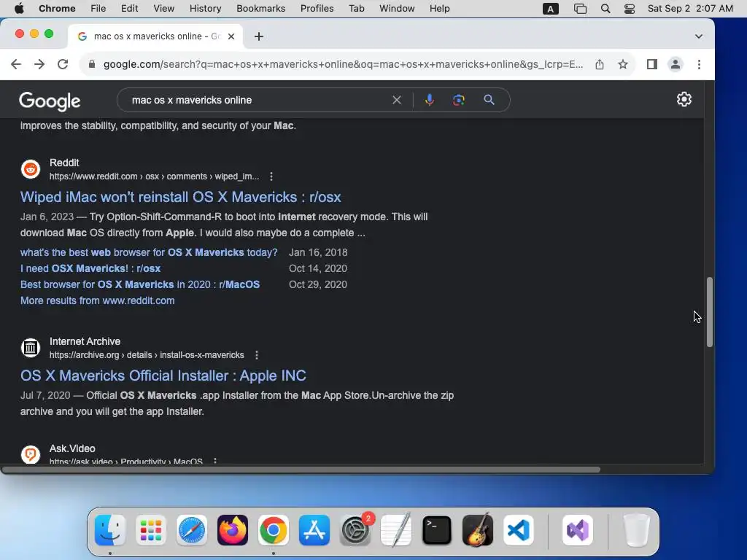
Task: Open Chrome side panel
Action: tap(651, 64)
